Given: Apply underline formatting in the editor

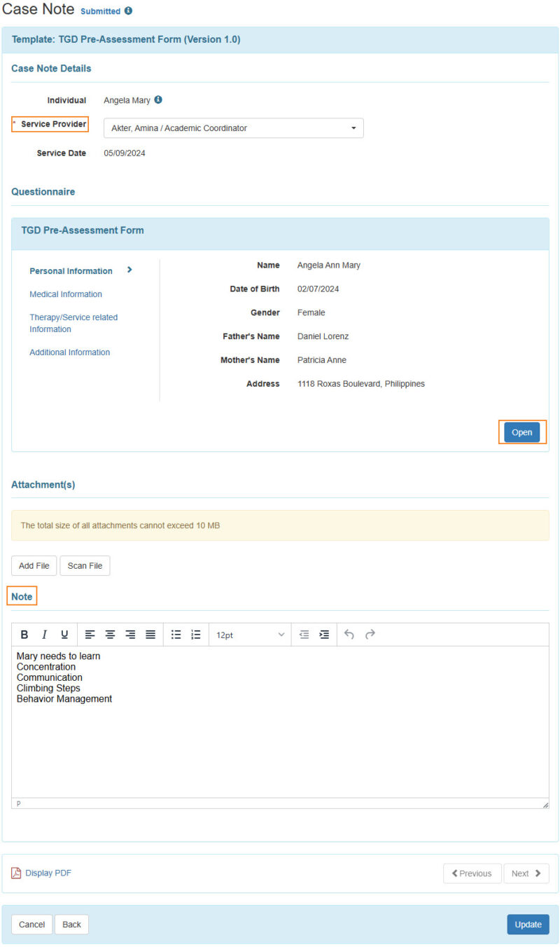Looking at the screenshot, I should pos(64,634).
